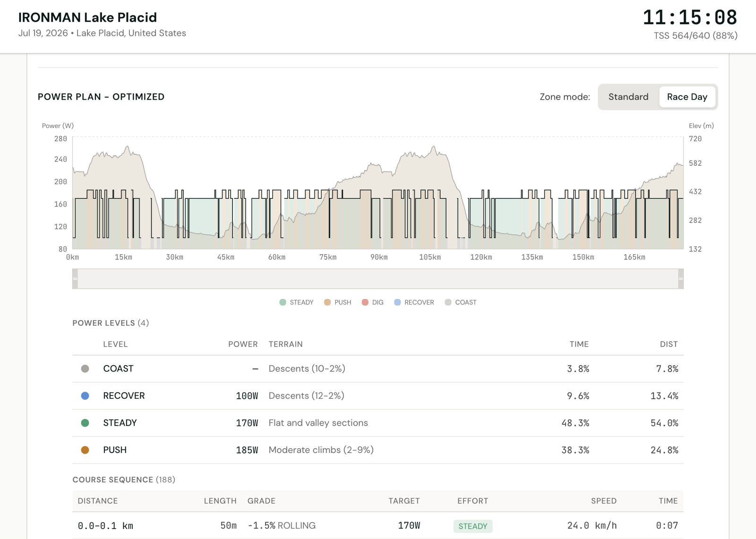The image size is (756, 539).
Task: Click the TERRAIN column header
Action: (x=286, y=344)
